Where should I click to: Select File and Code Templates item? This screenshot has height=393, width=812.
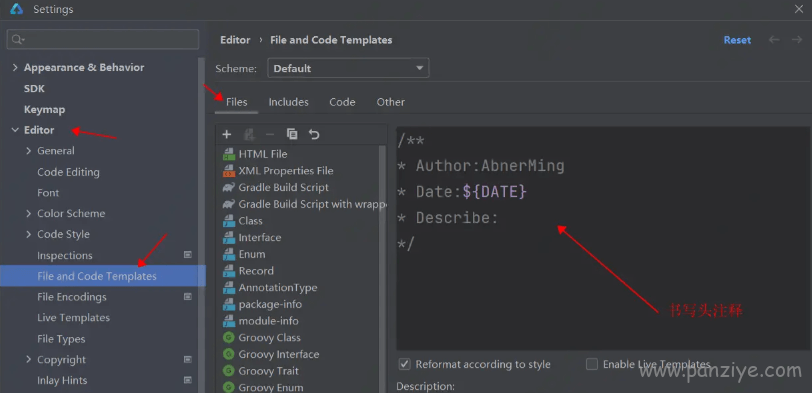[x=103, y=276]
